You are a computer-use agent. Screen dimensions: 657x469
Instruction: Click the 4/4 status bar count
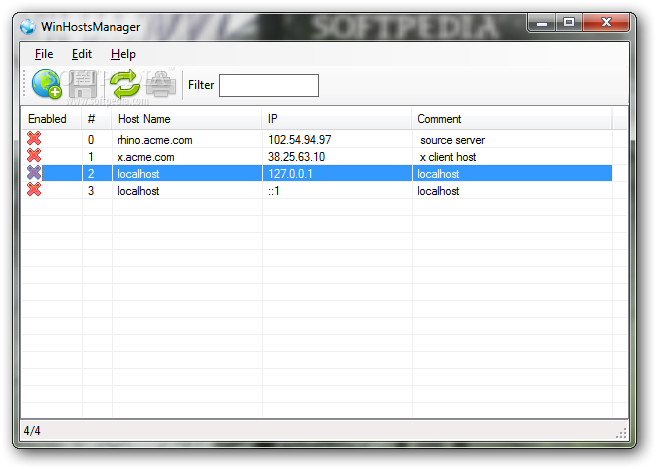(x=32, y=431)
